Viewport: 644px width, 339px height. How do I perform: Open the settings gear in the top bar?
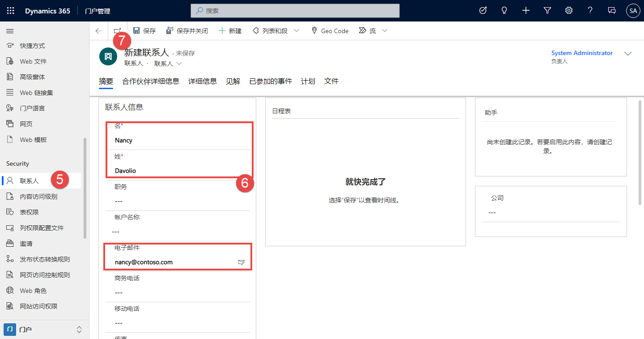568,10
